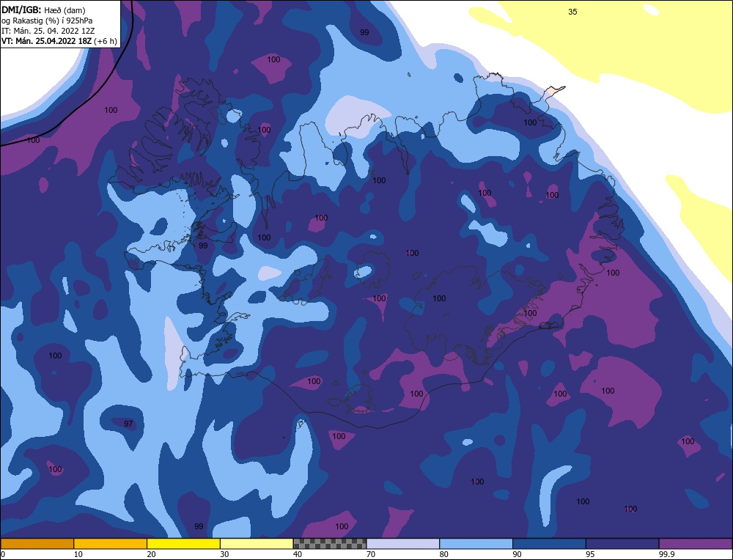The image size is (733, 560).
Task: Choose the medium blue 90–95 legend swatch
Action: 549,544
